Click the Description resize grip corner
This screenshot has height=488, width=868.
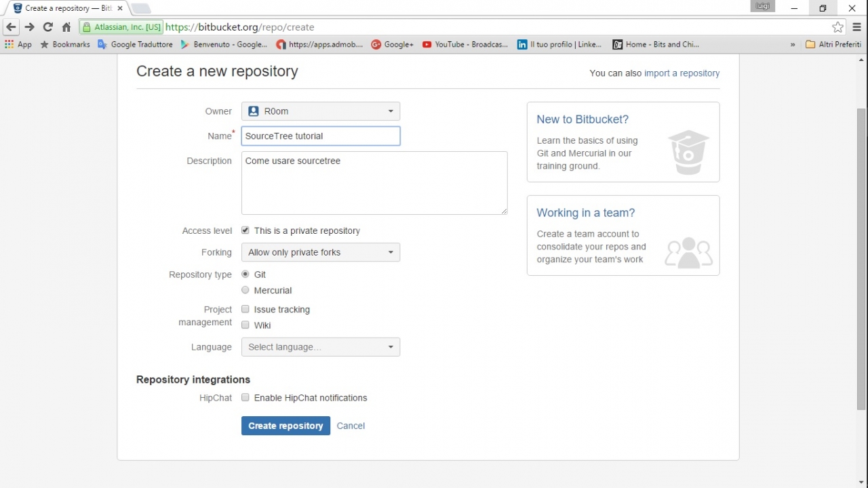504,211
